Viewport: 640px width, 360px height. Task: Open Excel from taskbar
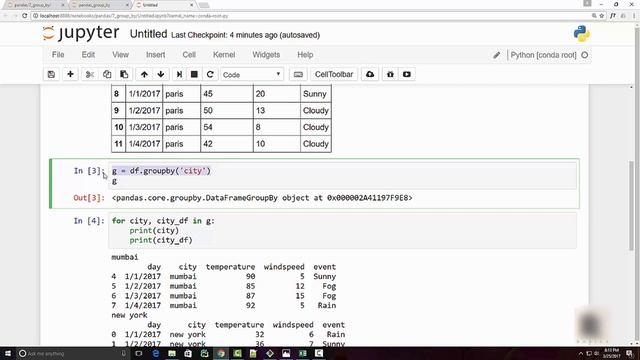302,353
